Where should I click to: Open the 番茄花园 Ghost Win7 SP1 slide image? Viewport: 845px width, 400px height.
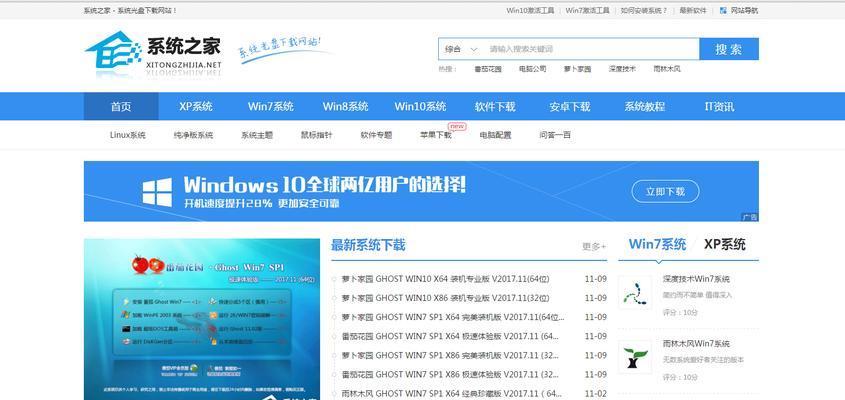[x=202, y=319]
